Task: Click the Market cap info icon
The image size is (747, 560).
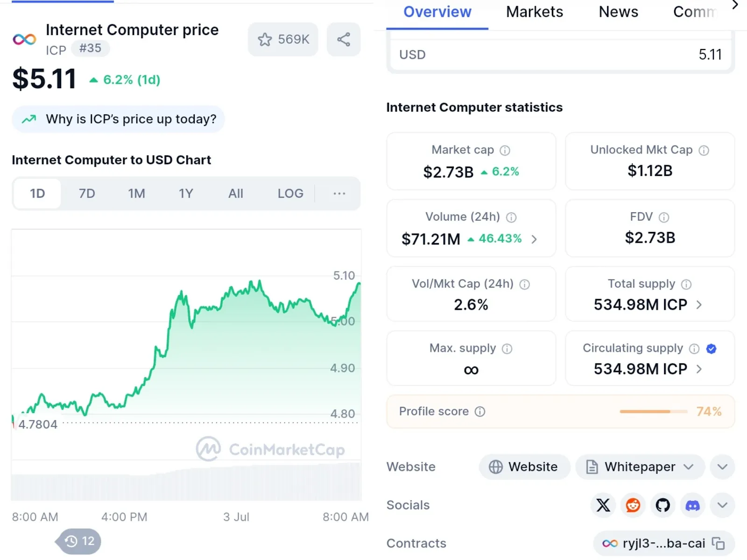Action: point(505,150)
